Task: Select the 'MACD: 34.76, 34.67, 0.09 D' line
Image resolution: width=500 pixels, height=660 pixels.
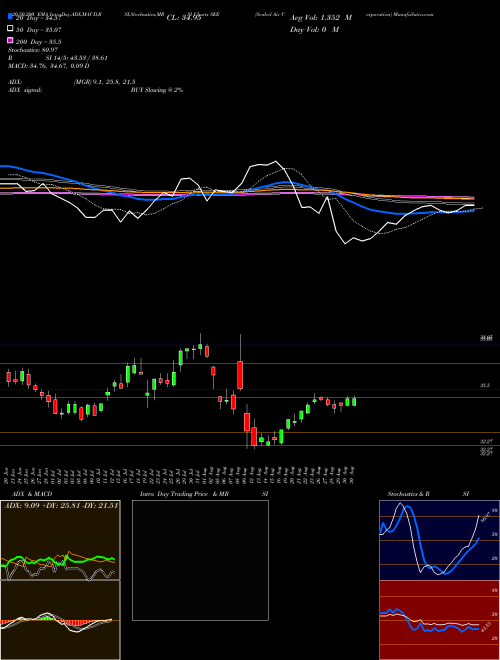Action: [48, 66]
